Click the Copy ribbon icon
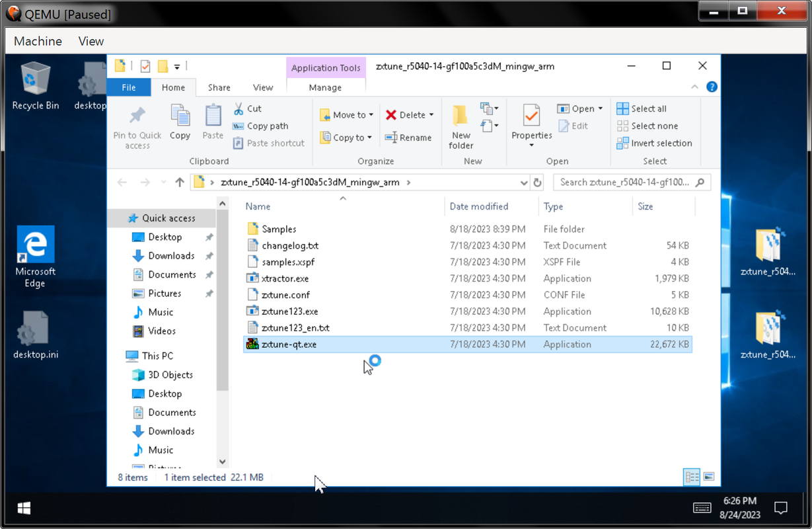This screenshot has width=812, height=529. click(180, 116)
